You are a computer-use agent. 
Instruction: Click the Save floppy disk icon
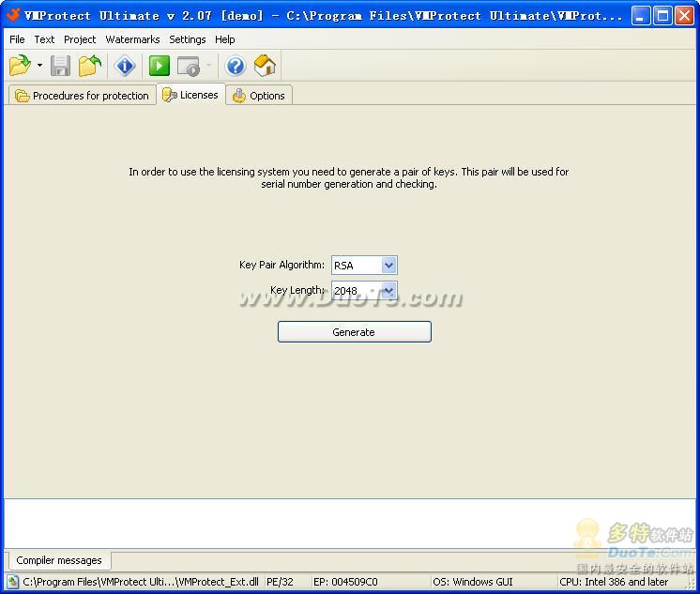pyautogui.click(x=60, y=66)
